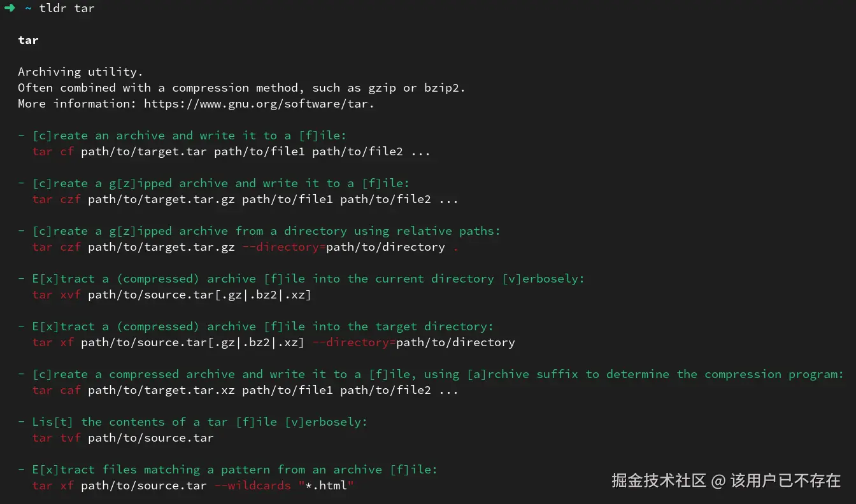This screenshot has width=856, height=504.
Task: Click the "*.html" pattern string
Action: (x=325, y=486)
